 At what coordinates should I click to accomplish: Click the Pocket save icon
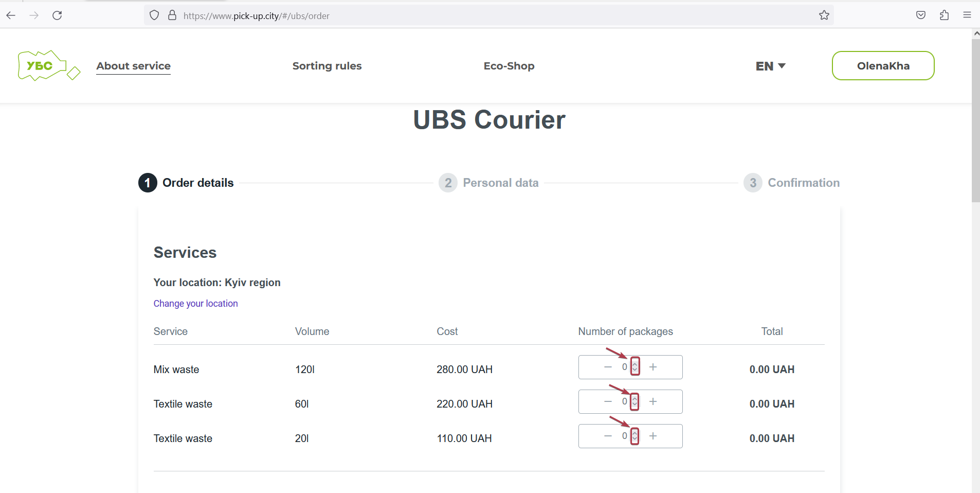click(921, 15)
